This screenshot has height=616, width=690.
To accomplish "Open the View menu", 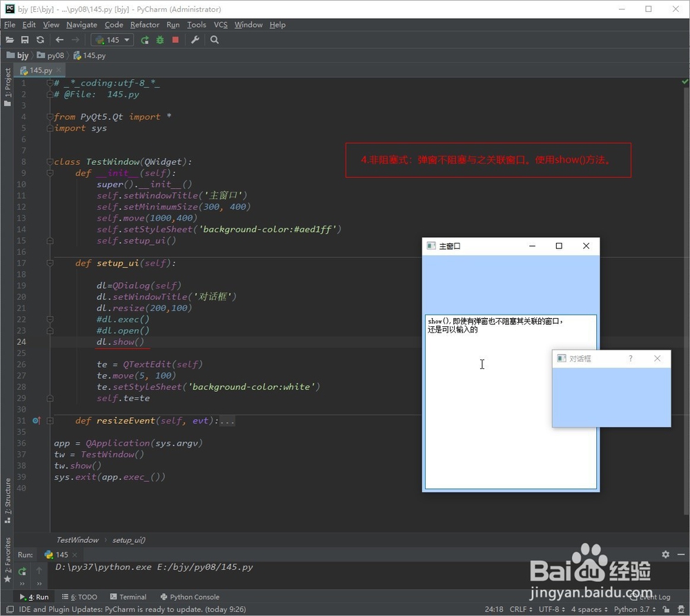I will 51,25.
